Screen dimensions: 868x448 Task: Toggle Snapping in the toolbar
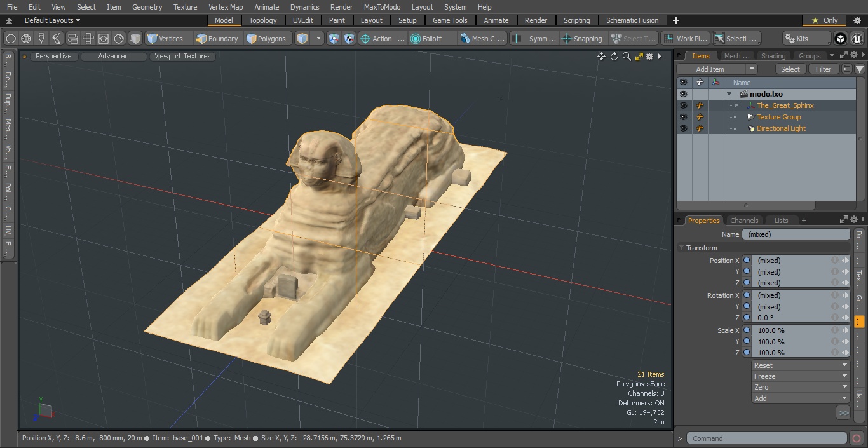click(x=583, y=39)
